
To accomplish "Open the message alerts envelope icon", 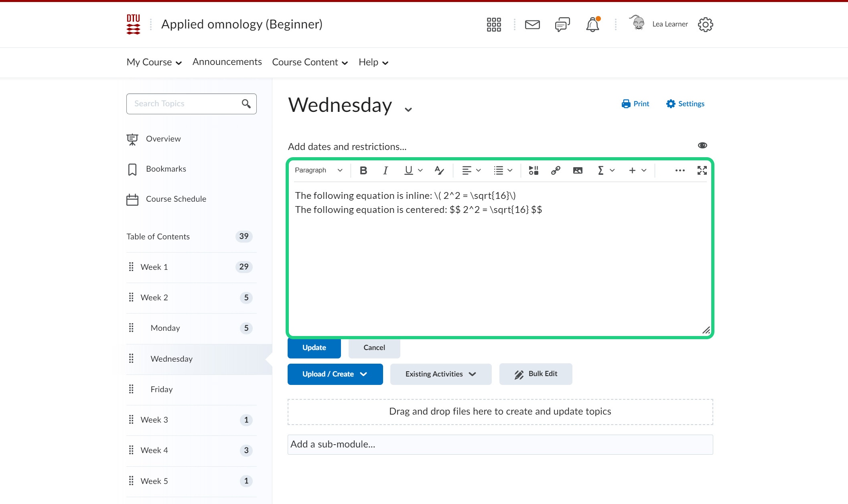I will tap(532, 25).
